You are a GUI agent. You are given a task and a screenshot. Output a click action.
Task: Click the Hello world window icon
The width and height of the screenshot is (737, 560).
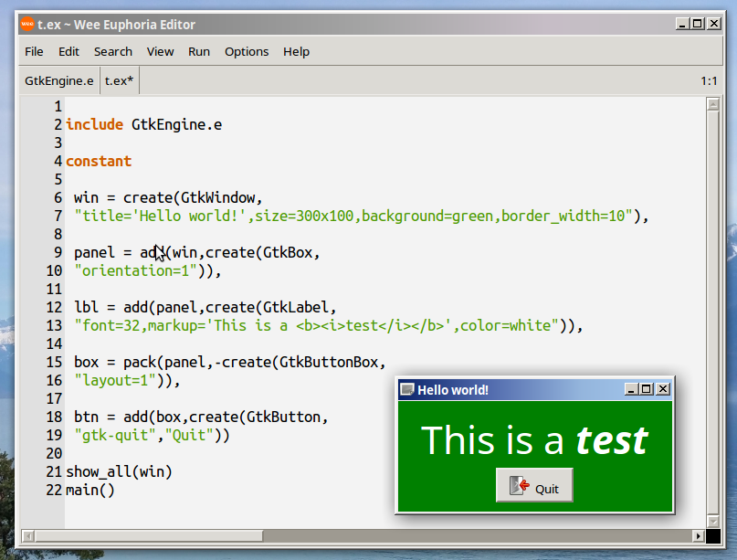click(407, 389)
